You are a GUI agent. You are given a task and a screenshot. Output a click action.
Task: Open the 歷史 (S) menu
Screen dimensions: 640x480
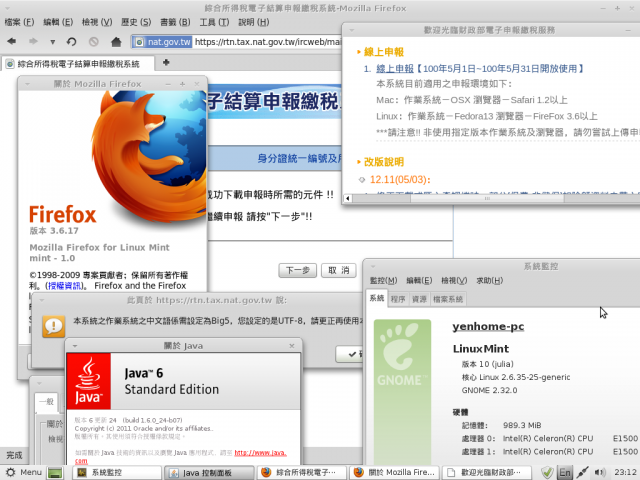point(136,22)
